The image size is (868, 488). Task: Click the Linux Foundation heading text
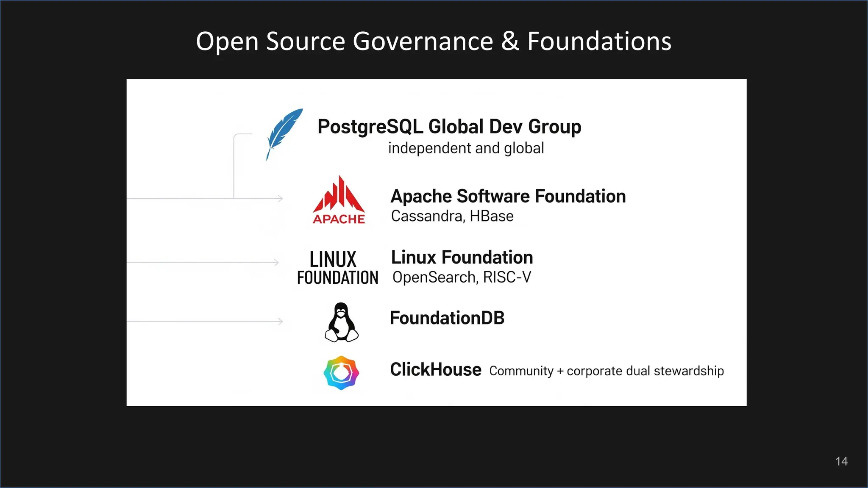point(462,257)
